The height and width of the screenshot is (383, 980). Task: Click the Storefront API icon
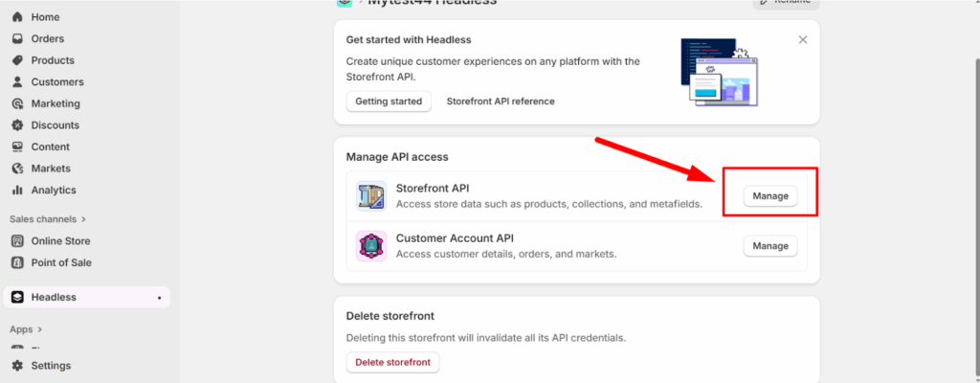tap(370, 195)
